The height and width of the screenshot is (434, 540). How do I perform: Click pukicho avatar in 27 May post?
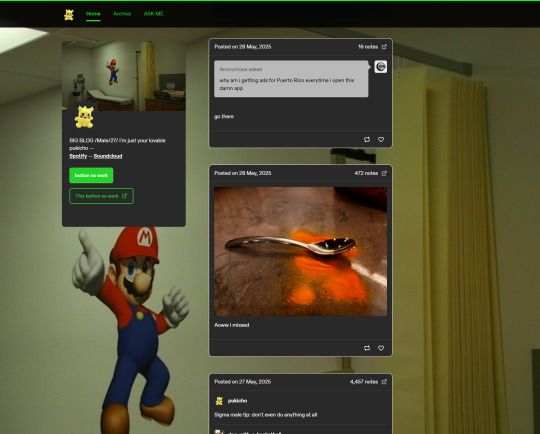pyautogui.click(x=219, y=401)
